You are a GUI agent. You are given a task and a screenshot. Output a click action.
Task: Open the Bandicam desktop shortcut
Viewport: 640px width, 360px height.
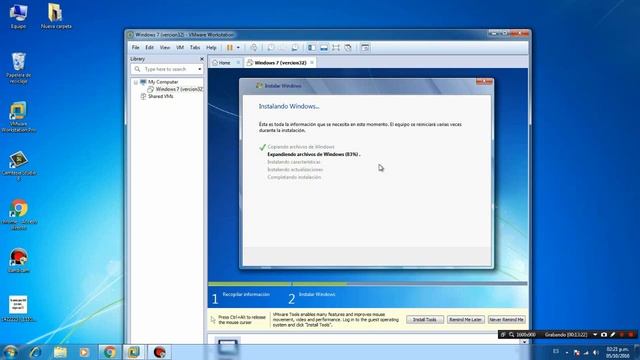(x=18, y=261)
